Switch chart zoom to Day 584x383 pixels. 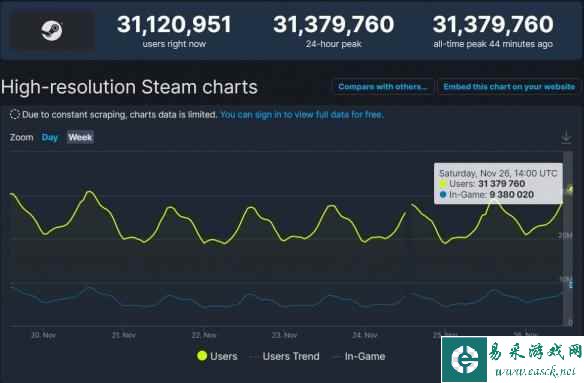click(x=50, y=137)
